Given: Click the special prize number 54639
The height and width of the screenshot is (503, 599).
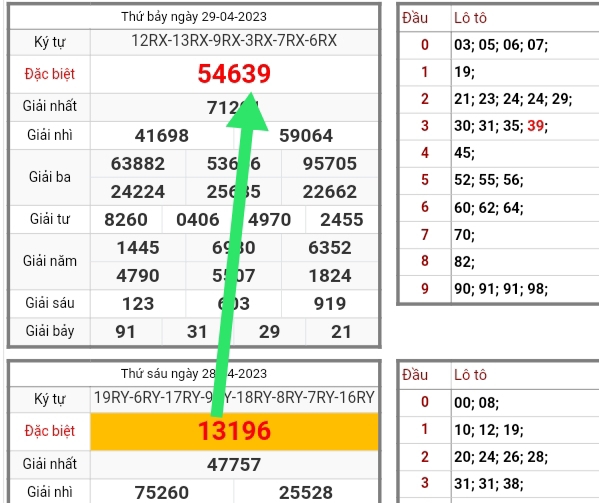Looking at the screenshot, I should coord(234,74).
